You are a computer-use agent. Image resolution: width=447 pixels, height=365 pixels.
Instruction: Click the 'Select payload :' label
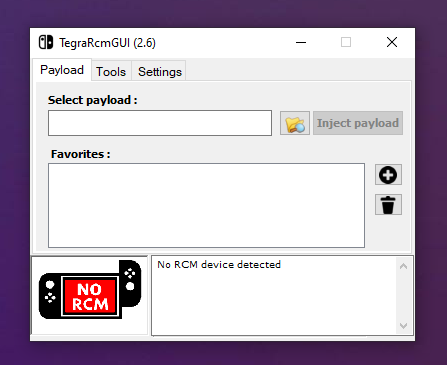coord(92,100)
